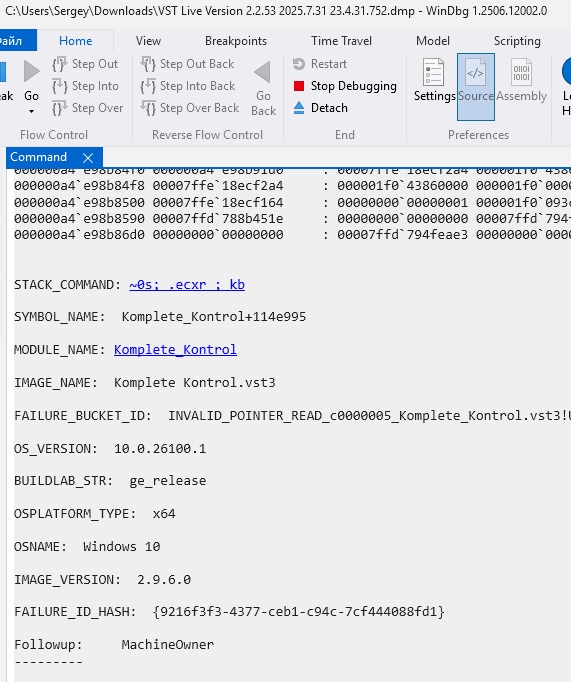Image resolution: width=571 pixels, height=682 pixels.
Task: Toggle the Source mode button
Action: (x=476, y=87)
